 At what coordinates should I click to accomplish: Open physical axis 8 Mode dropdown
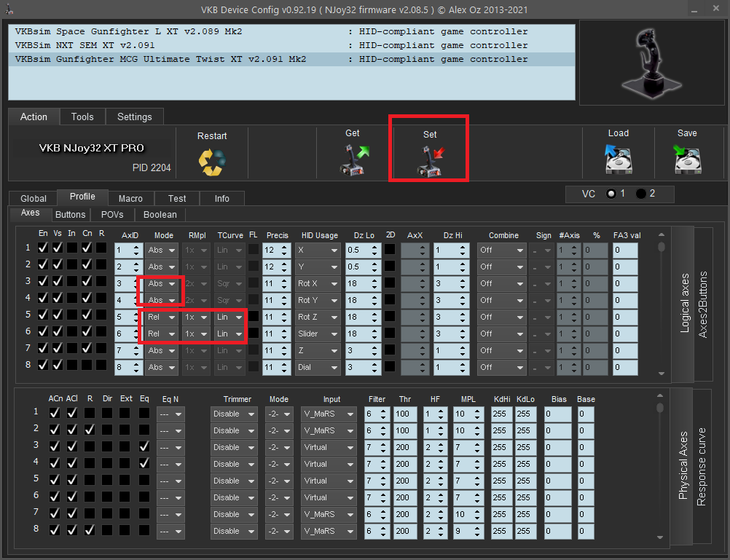click(x=278, y=531)
